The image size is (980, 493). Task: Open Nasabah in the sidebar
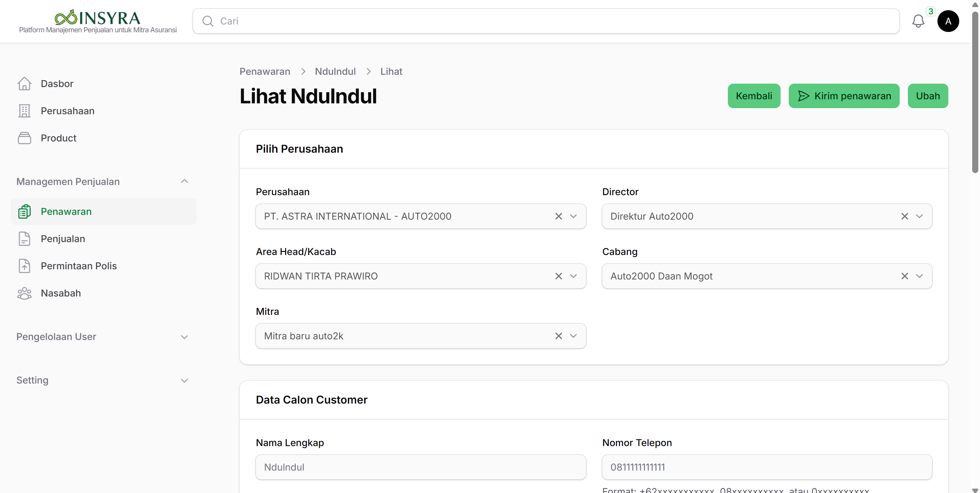104,293
